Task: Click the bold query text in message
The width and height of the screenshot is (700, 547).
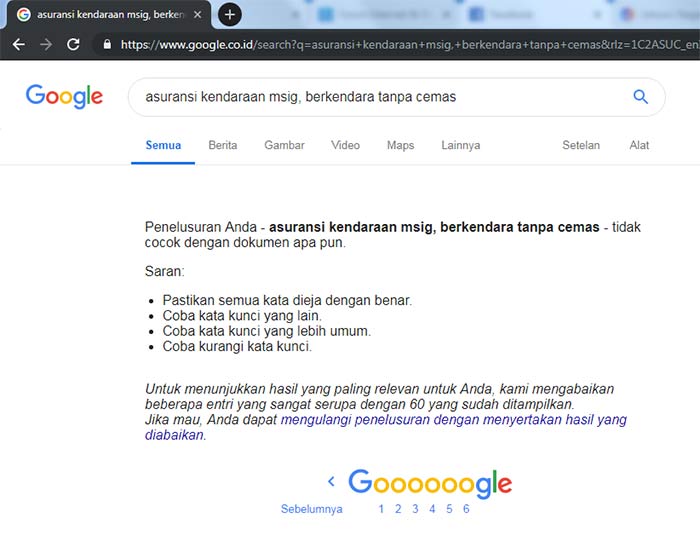Action: click(434, 227)
